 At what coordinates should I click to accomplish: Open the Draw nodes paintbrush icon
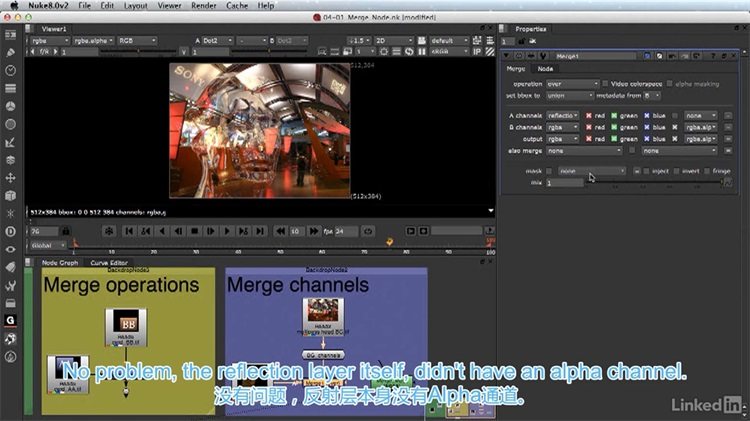coord(10,53)
